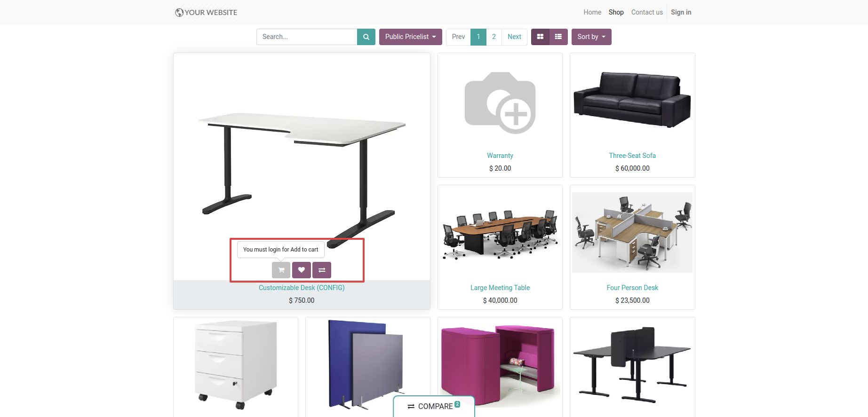Go to page 2 of products
868x417 pixels.
[x=494, y=37]
